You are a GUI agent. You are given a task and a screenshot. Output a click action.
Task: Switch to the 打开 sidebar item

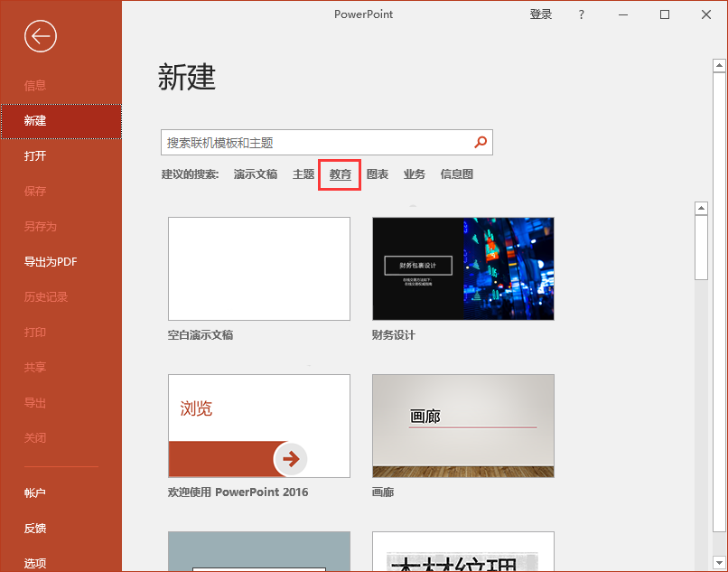pyautogui.click(x=34, y=155)
